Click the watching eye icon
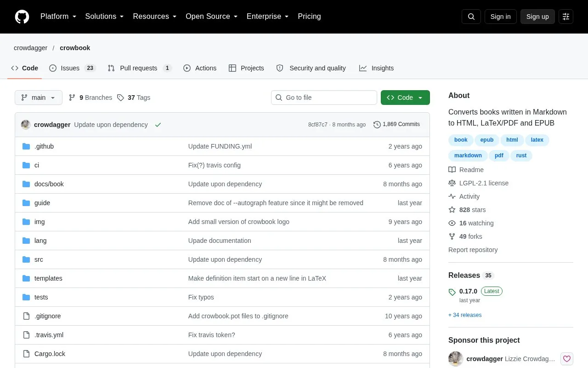588x368 pixels. point(452,223)
